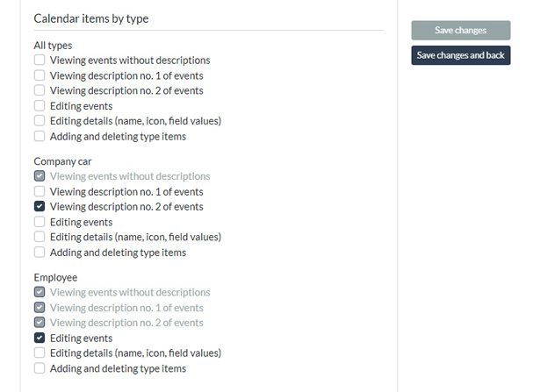Enable Editing events for Company car
The height and width of the screenshot is (392, 540).
pyautogui.click(x=40, y=222)
